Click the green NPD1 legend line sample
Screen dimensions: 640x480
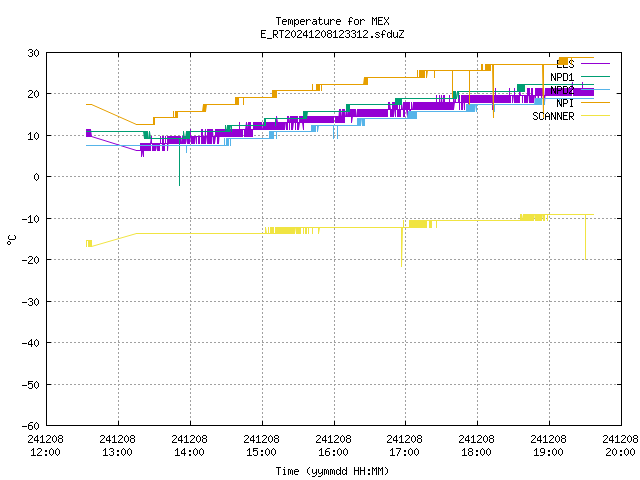pyautogui.click(x=595, y=76)
